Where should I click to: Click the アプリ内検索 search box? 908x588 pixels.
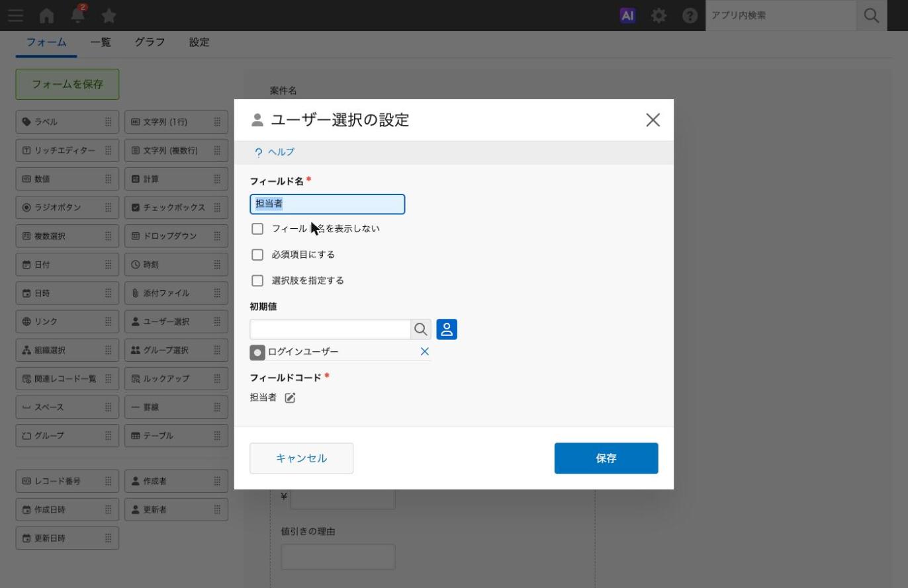point(781,15)
